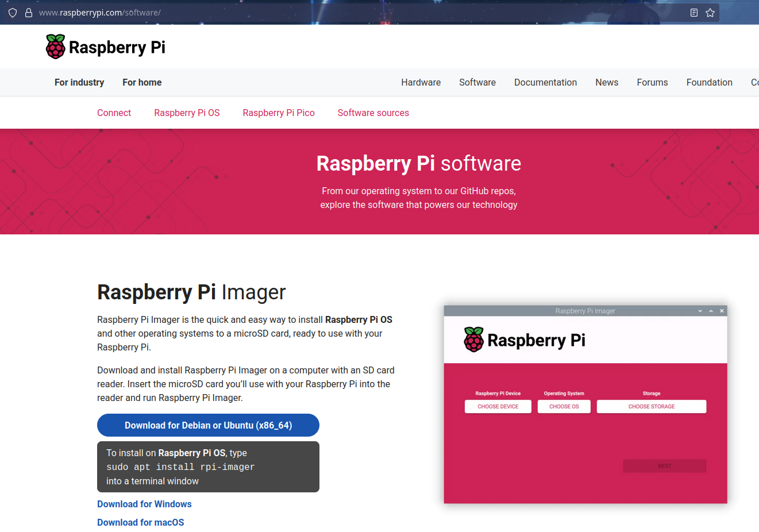The width and height of the screenshot is (759, 532).
Task: Open the News page
Action: pos(607,83)
